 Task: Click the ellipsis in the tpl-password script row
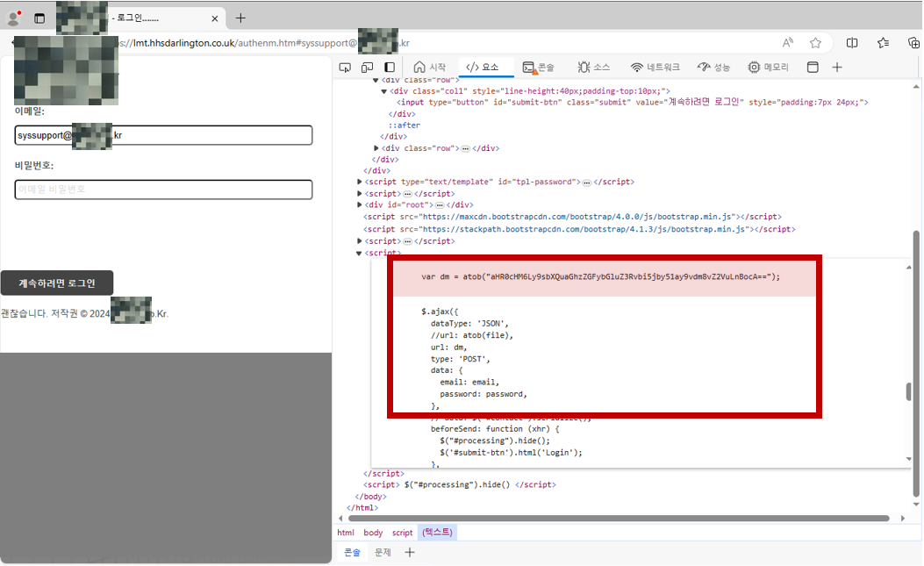(x=586, y=183)
